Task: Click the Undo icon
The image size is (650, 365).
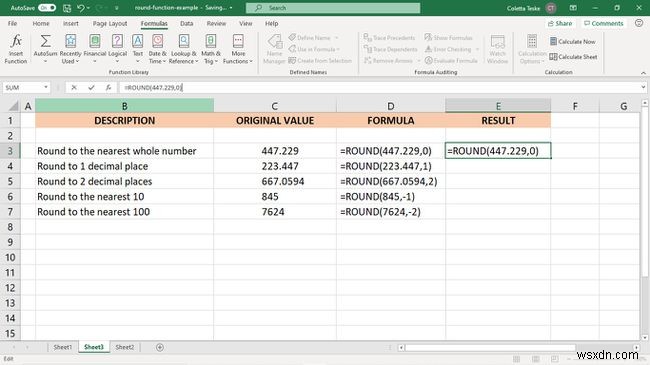Action: point(81,8)
